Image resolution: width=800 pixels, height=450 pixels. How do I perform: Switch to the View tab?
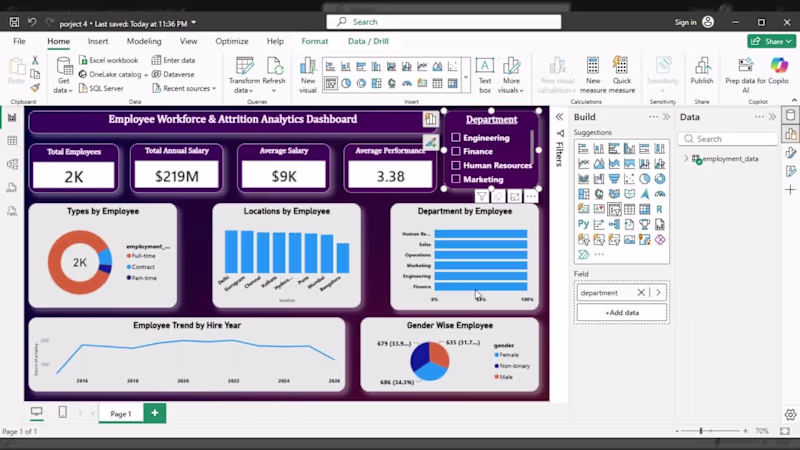tap(188, 41)
